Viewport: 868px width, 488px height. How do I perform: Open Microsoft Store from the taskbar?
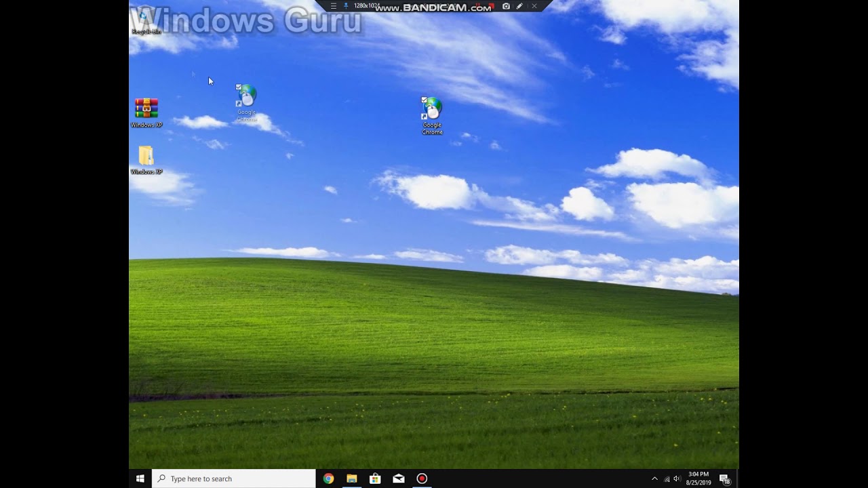point(375,479)
